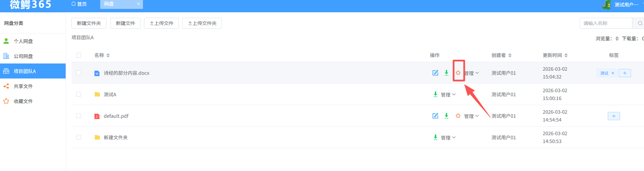Focus the 请输入名称 search field
Image resolution: width=644 pixels, height=171 pixels.
tap(606, 23)
